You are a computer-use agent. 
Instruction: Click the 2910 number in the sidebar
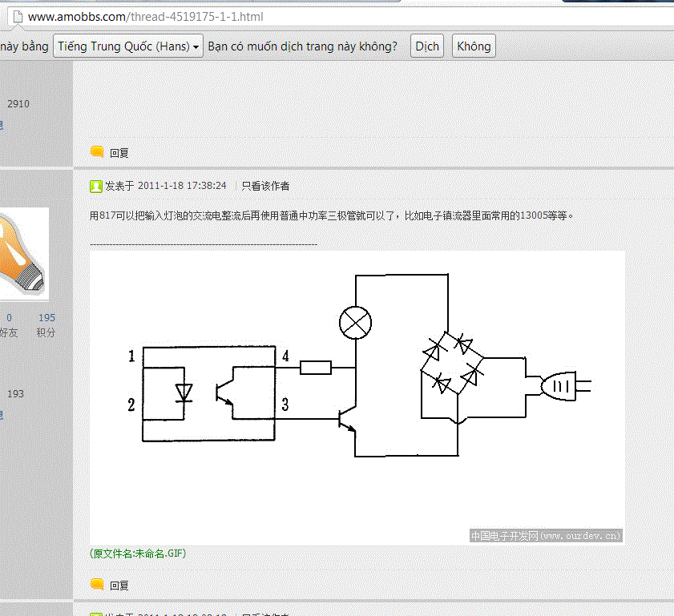18,104
